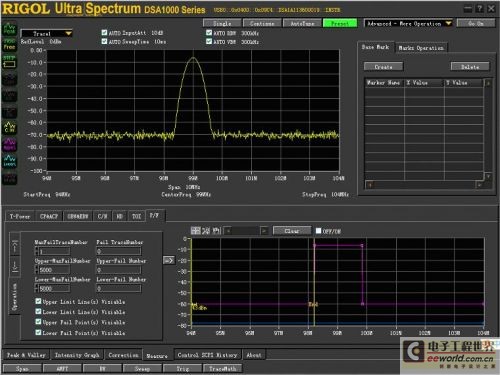The image size is (500, 375).
Task: Click the Continue button
Action: (x=262, y=23)
